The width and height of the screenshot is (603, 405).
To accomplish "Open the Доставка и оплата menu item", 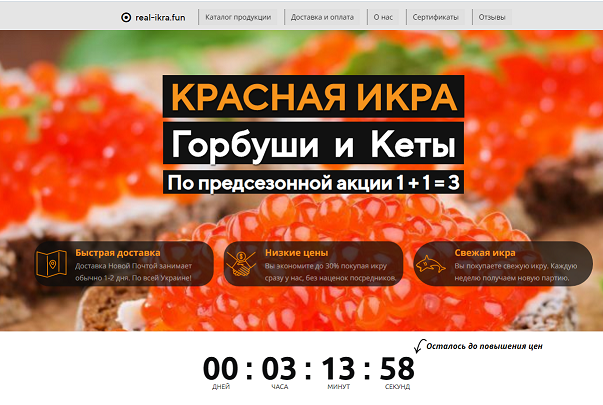I will click(322, 17).
